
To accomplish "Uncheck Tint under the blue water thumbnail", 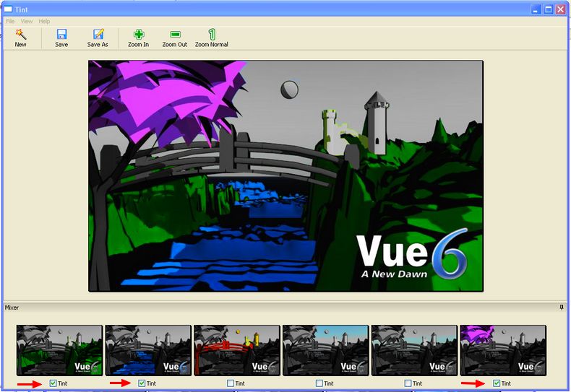I will coord(142,383).
